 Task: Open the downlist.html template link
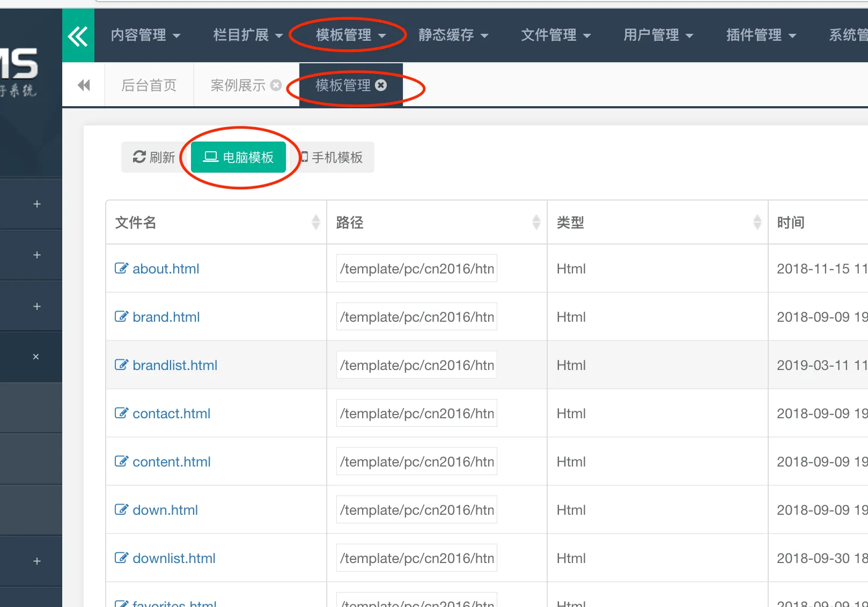(x=174, y=558)
